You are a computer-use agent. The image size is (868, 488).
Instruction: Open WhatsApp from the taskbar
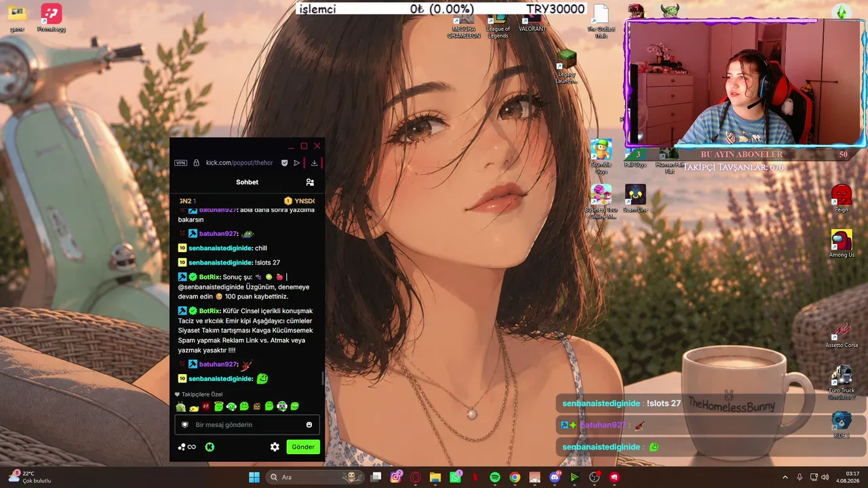click(x=455, y=477)
